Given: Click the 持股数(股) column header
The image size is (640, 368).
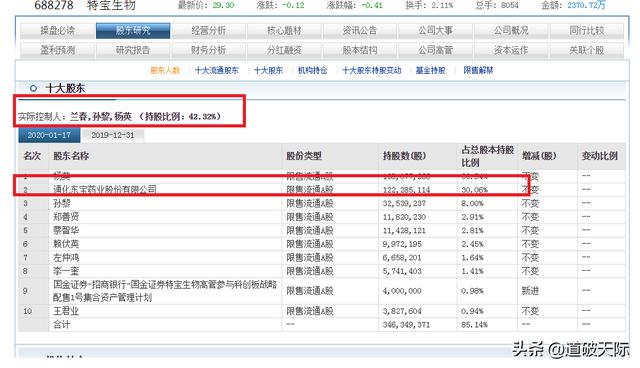Looking at the screenshot, I should pos(404,156).
